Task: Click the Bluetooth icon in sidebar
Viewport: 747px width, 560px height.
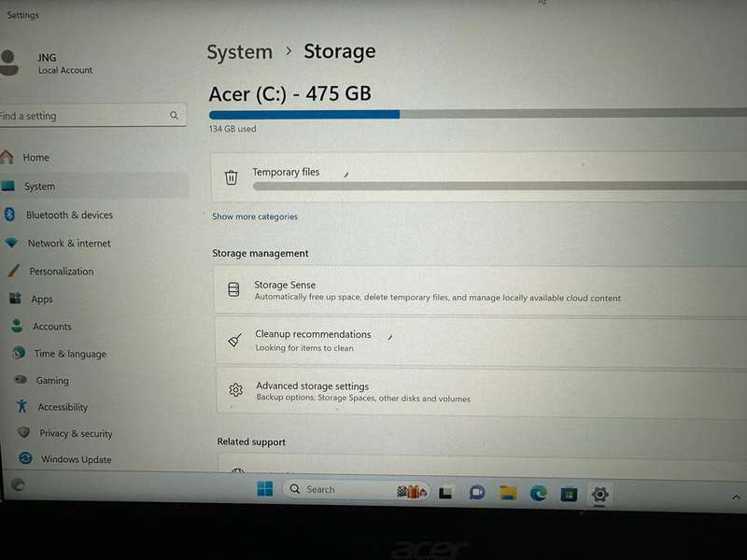Action: [9, 215]
